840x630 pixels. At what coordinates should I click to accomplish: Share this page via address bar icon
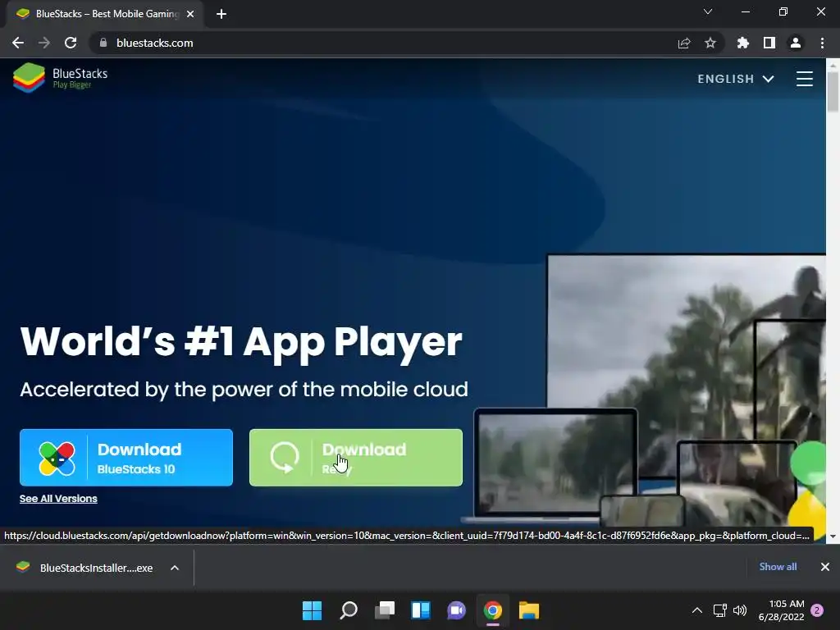coord(684,43)
